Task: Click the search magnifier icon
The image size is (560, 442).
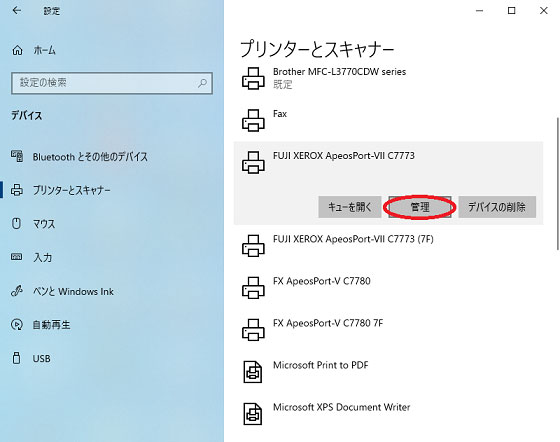Action: click(202, 83)
